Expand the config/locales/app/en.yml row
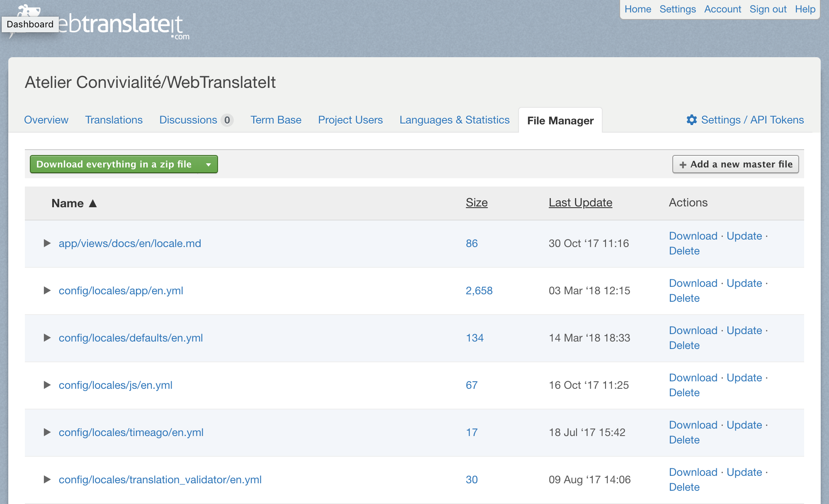Image resolution: width=829 pixels, height=504 pixels. coord(47,291)
